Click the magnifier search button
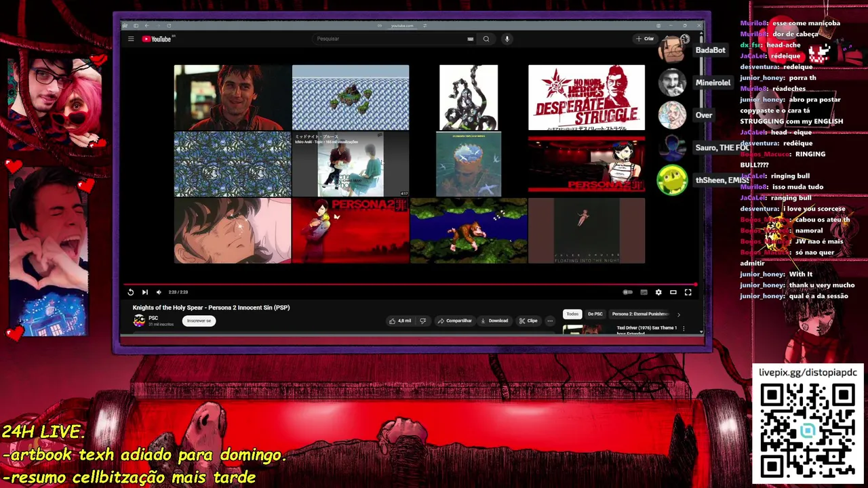 tap(486, 39)
